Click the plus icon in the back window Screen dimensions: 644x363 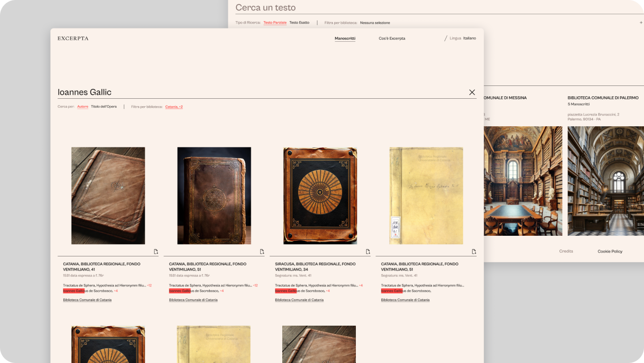[641, 23]
